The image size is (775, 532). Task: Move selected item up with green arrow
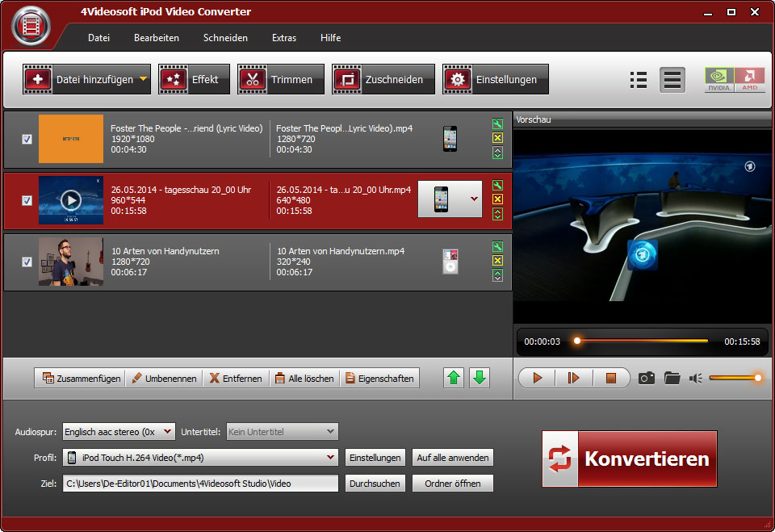tap(454, 379)
